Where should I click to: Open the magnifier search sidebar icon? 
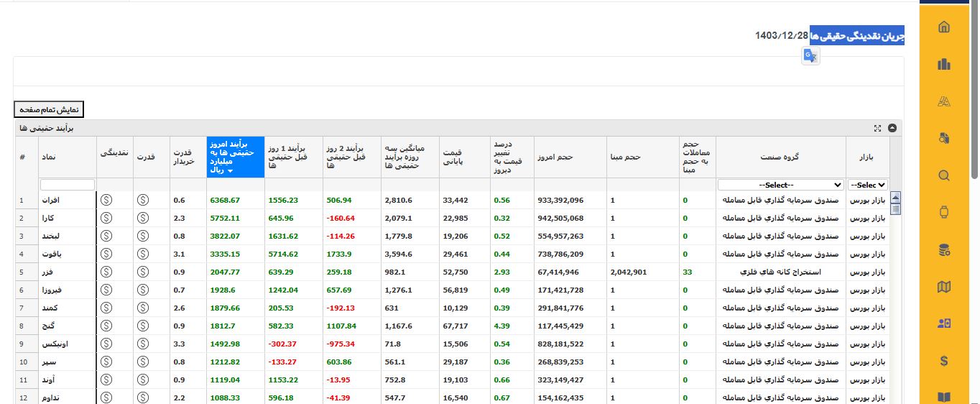[944, 175]
